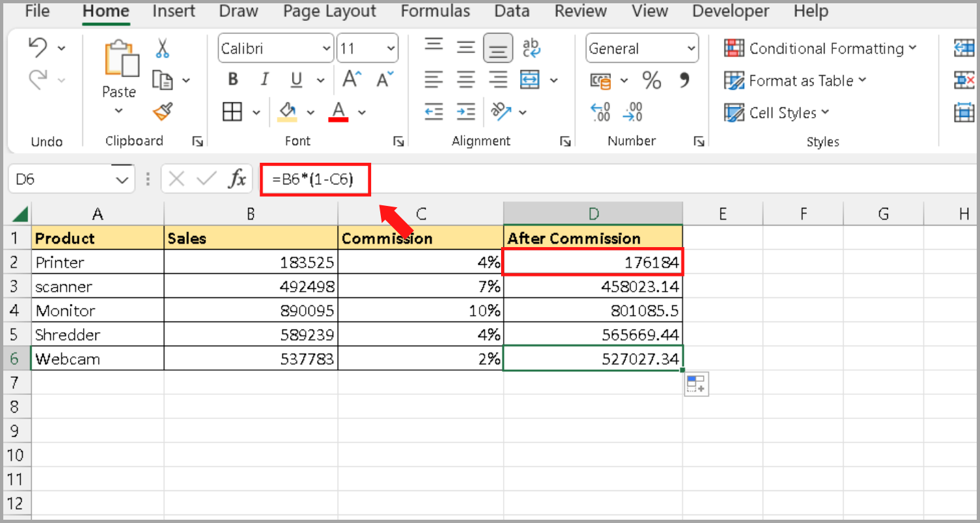Viewport: 980px width, 523px height.
Task: Open the Data menu tab
Action: pyautogui.click(x=512, y=10)
